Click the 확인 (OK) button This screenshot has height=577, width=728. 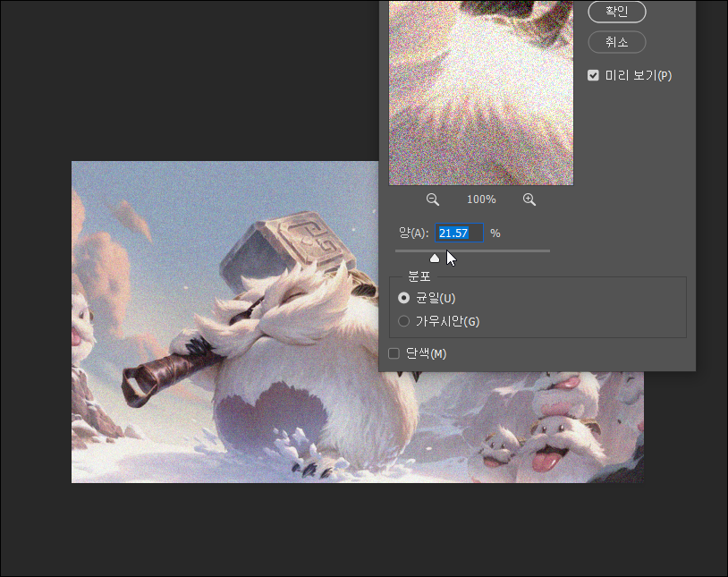(616, 12)
